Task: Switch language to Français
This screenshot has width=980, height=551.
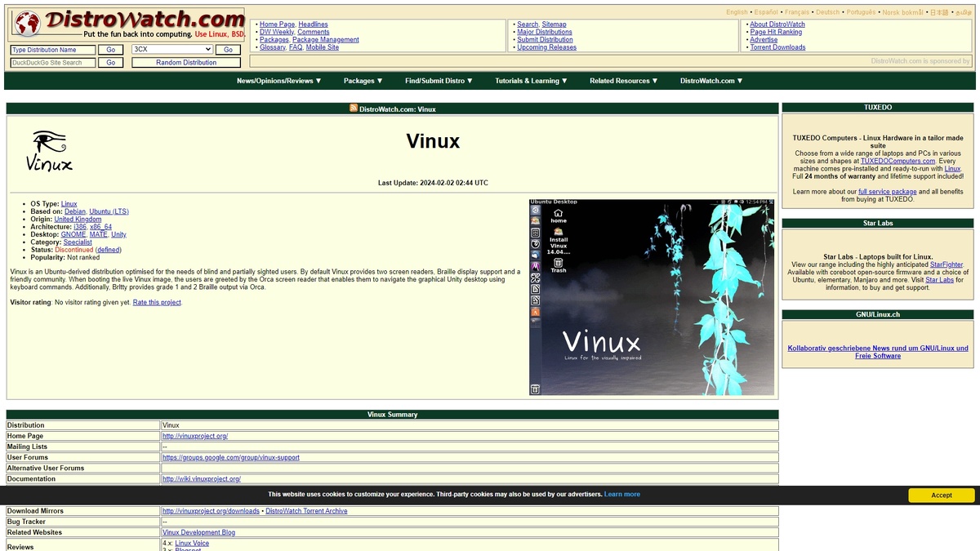Action: (x=797, y=12)
